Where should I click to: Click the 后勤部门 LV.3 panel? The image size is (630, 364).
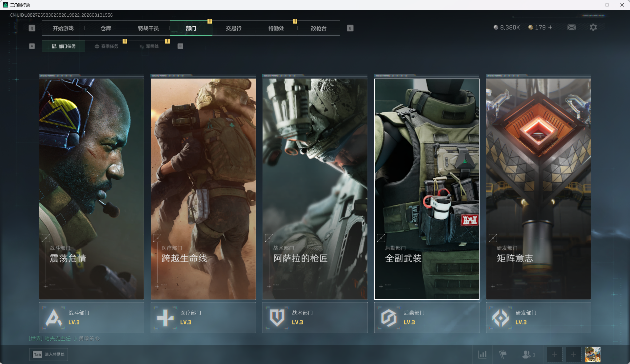point(427,318)
